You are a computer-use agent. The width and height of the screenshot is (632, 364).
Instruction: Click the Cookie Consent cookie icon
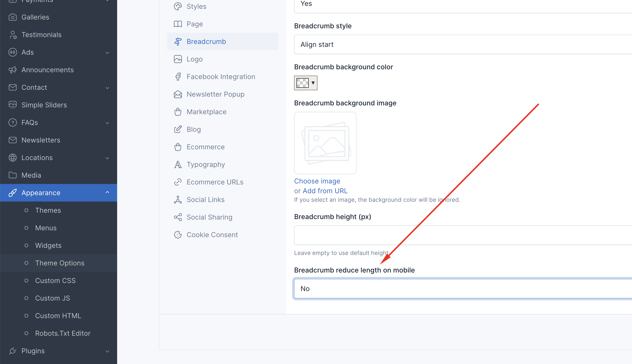pyautogui.click(x=178, y=235)
